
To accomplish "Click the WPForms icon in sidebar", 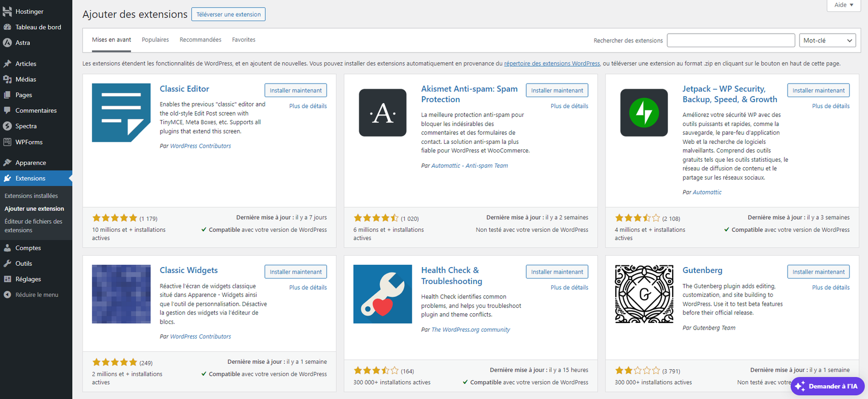I will 7,142.
